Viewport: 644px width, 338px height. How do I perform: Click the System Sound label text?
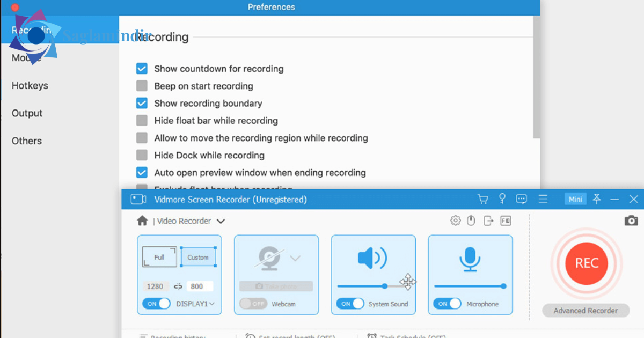(x=388, y=304)
